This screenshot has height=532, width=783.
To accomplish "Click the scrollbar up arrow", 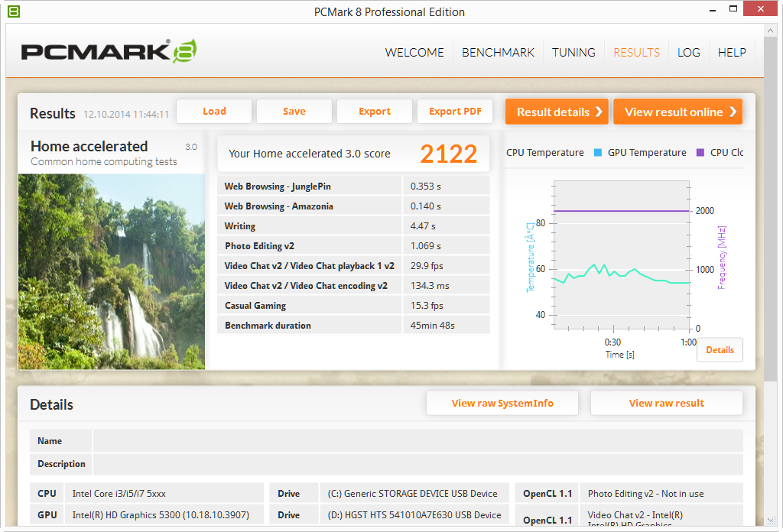I will point(771,31).
